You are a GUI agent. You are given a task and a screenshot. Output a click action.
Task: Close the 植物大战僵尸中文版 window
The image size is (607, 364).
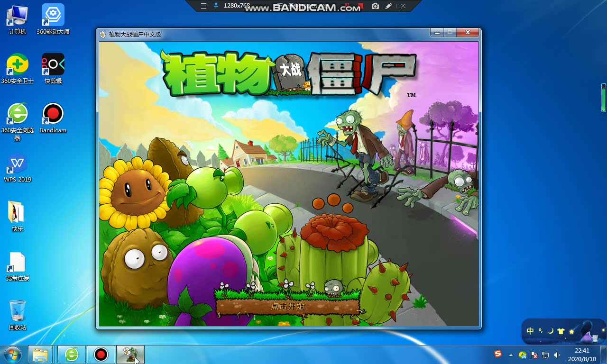[468, 32]
